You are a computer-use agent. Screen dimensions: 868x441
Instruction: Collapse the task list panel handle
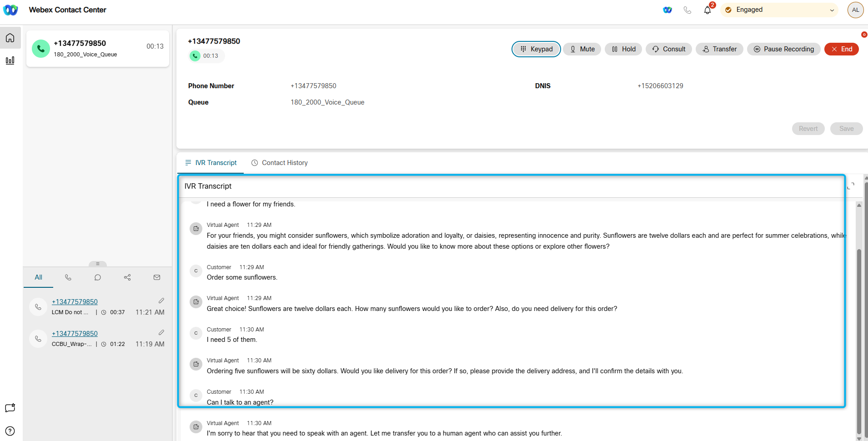tap(98, 264)
